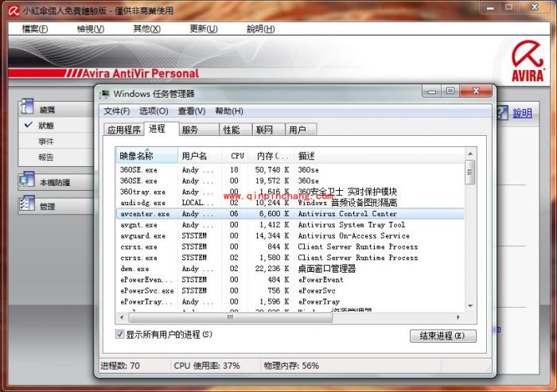Sort processes by CPU column header

pyautogui.click(x=236, y=156)
